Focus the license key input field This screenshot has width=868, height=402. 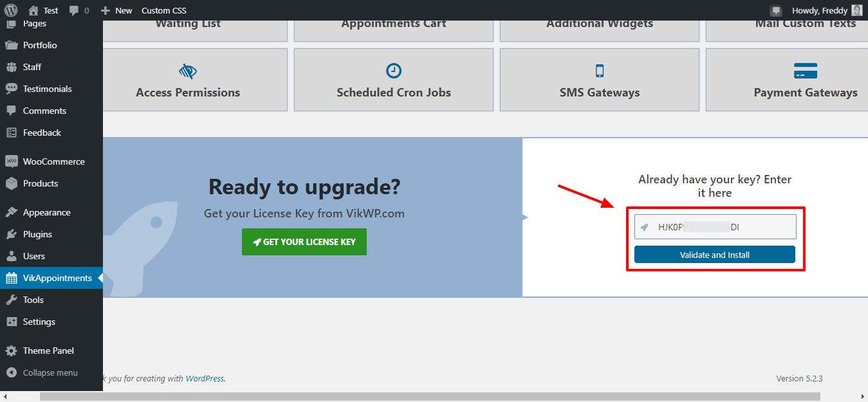(716, 227)
